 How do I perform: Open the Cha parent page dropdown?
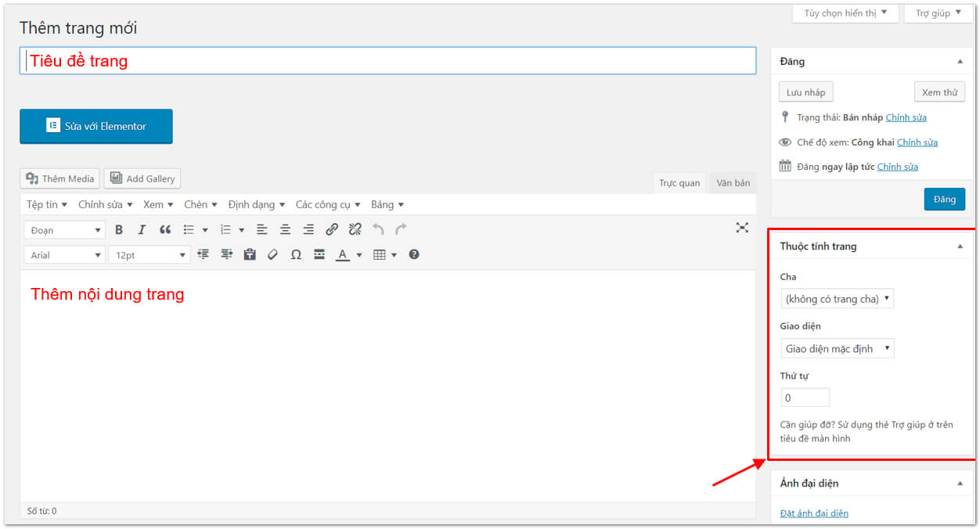tap(837, 299)
